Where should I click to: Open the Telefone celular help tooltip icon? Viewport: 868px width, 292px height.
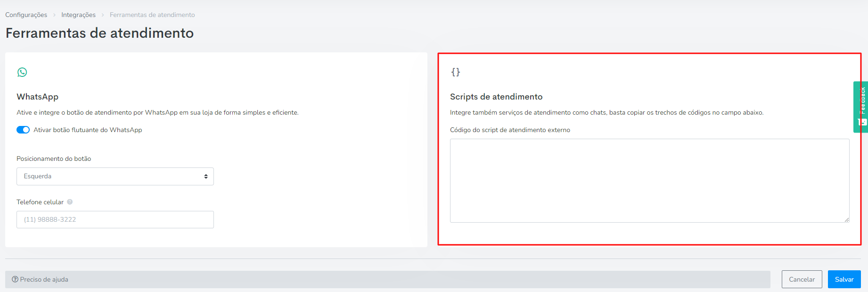pyautogui.click(x=70, y=202)
